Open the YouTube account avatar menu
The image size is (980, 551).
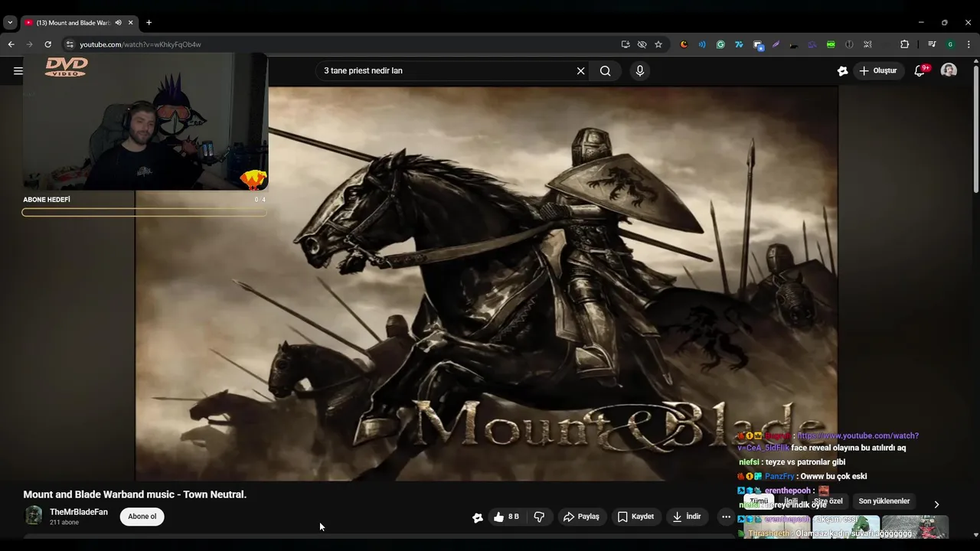click(x=949, y=70)
